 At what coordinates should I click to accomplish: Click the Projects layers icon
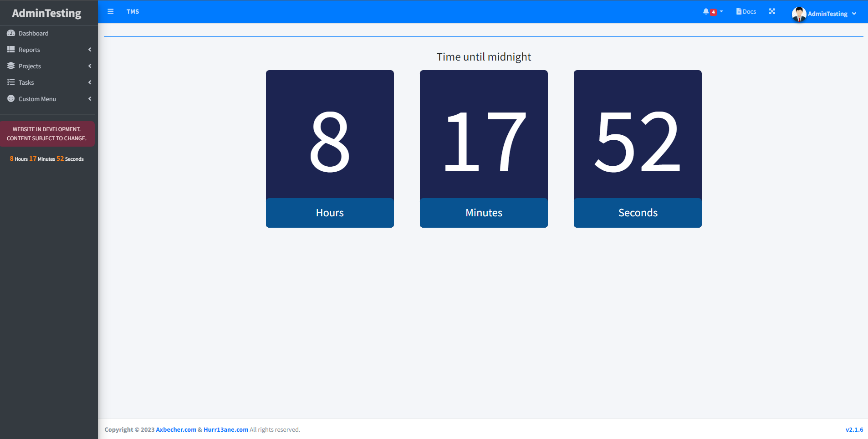[x=11, y=66]
